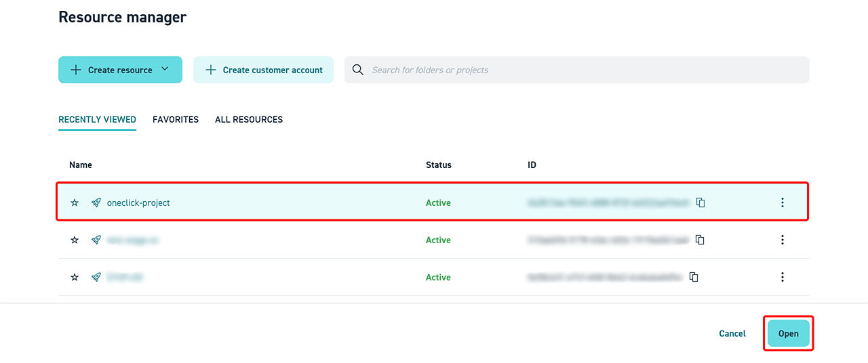Star the oneclick-project row as favorite
The width and height of the screenshot is (868, 363).
(x=75, y=202)
